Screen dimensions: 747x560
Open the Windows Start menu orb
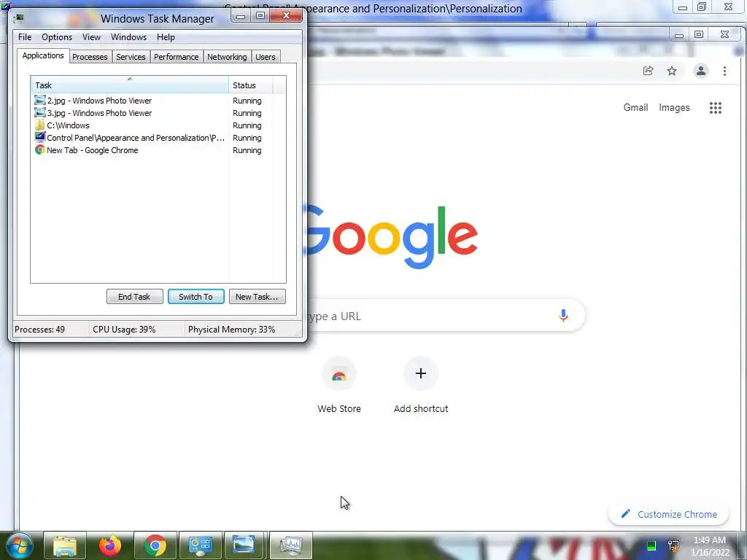point(19,545)
